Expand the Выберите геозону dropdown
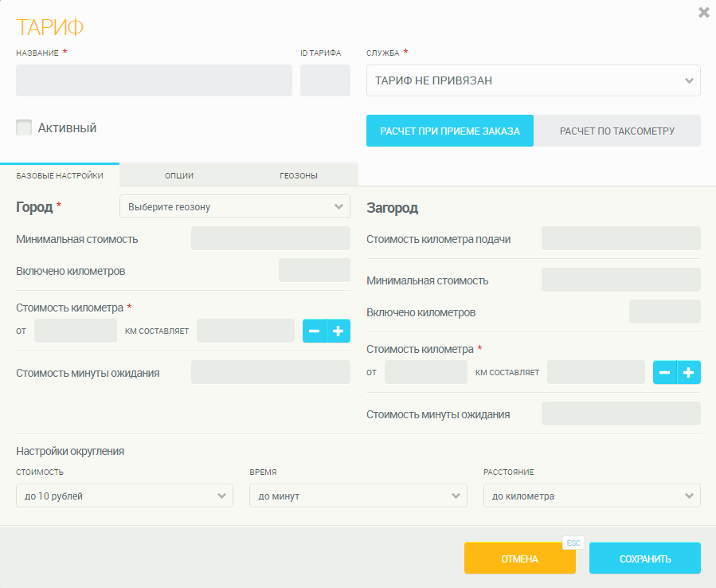This screenshot has height=588, width=716. click(x=234, y=206)
